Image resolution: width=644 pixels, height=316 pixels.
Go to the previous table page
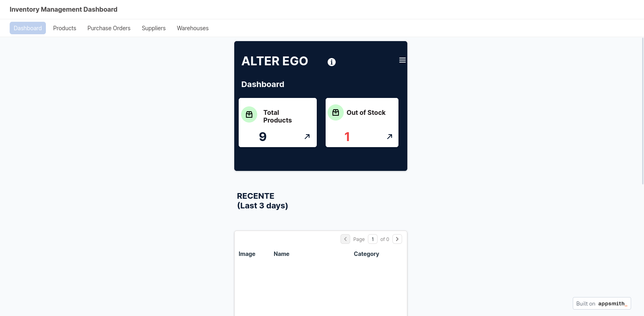[345, 239]
